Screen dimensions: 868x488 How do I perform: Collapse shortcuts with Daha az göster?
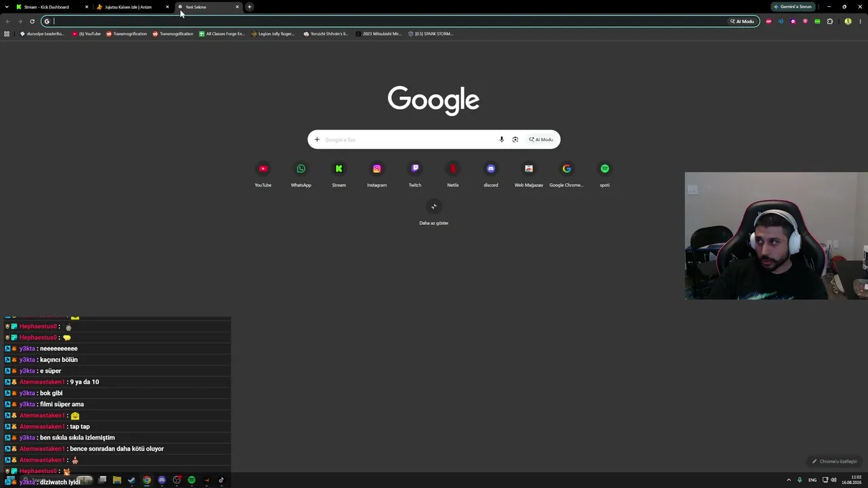coord(434,212)
